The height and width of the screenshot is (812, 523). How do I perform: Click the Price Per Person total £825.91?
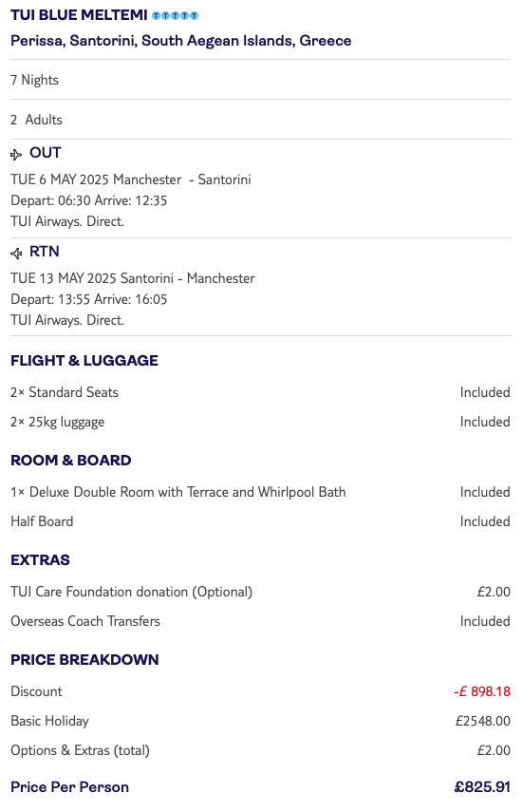tap(482, 787)
